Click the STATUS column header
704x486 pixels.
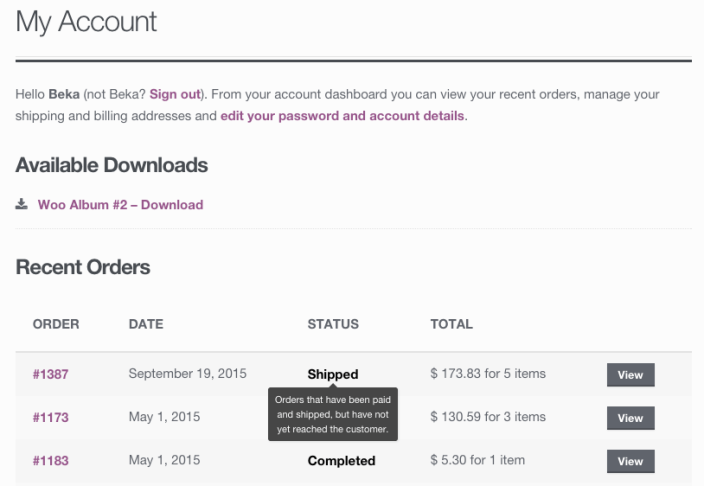click(333, 324)
